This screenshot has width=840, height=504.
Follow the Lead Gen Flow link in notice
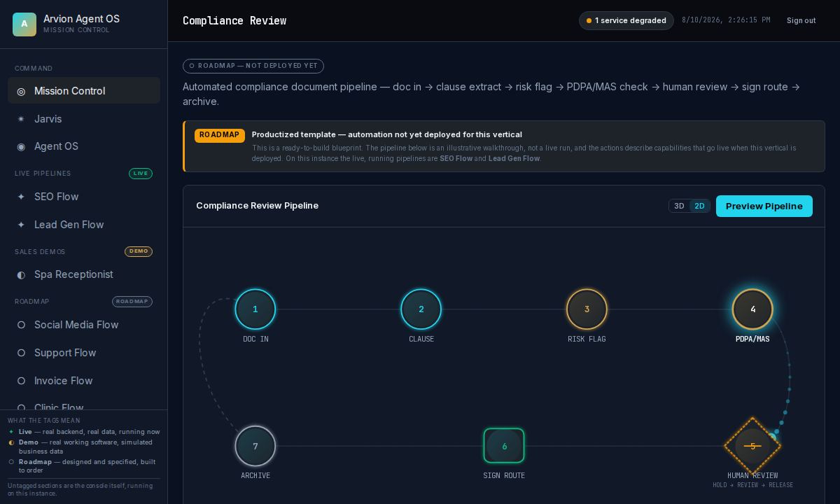(514, 158)
